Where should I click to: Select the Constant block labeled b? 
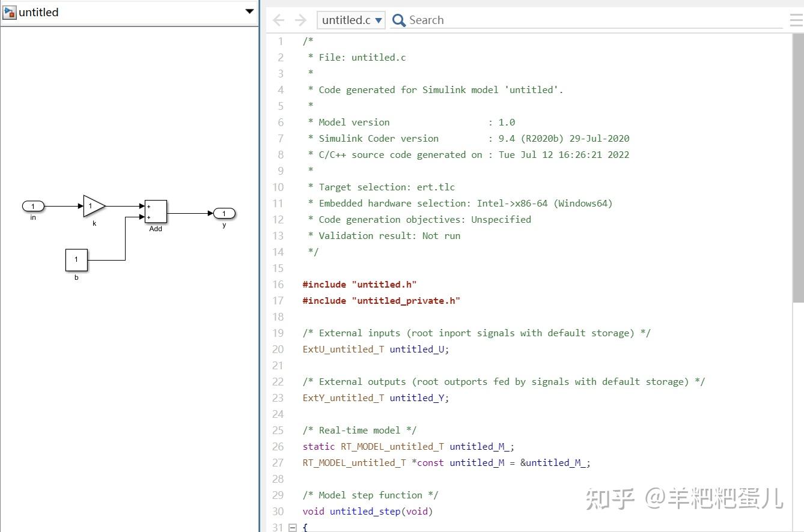[x=76, y=260]
